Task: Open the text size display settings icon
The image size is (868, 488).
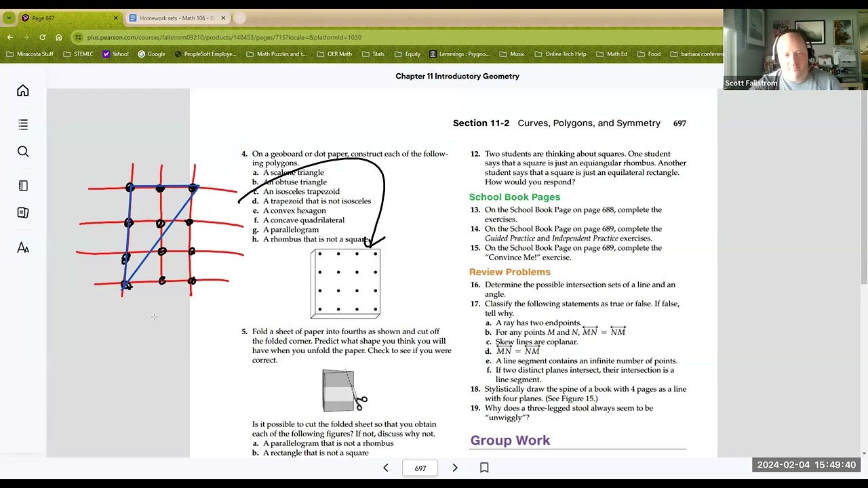Action: [x=23, y=248]
